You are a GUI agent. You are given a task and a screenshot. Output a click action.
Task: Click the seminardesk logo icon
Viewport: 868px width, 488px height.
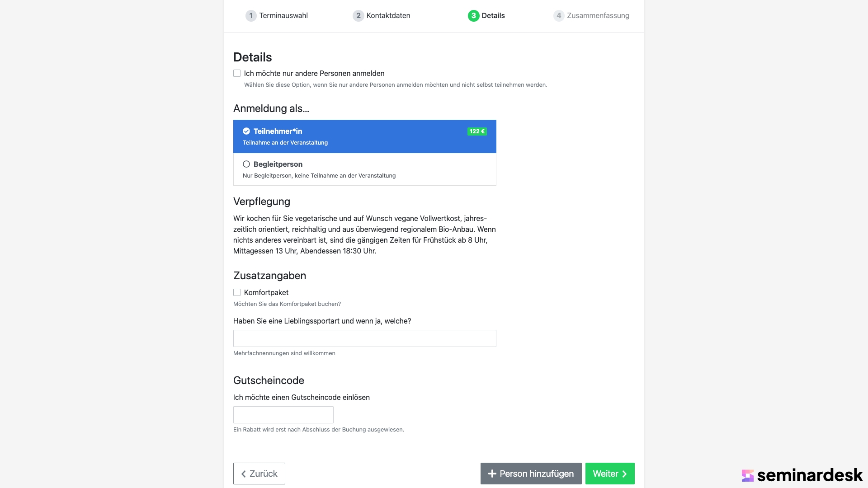(748, 475)
